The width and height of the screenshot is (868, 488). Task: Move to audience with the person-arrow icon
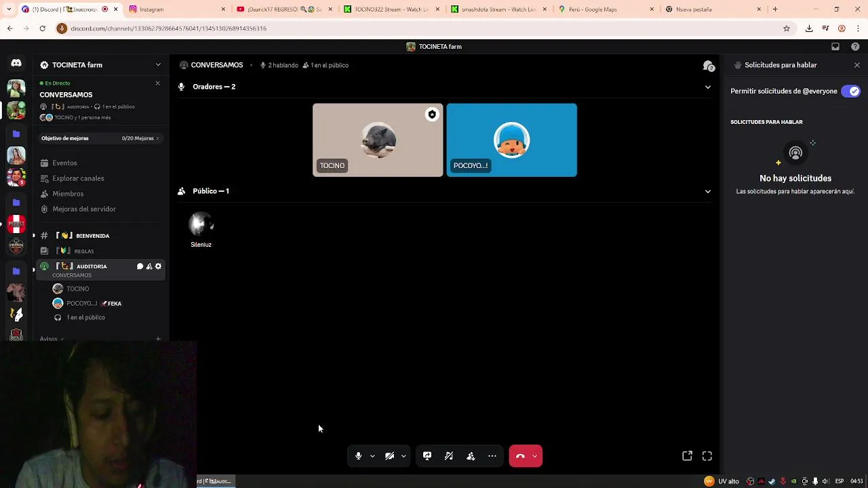click(471, 456)
